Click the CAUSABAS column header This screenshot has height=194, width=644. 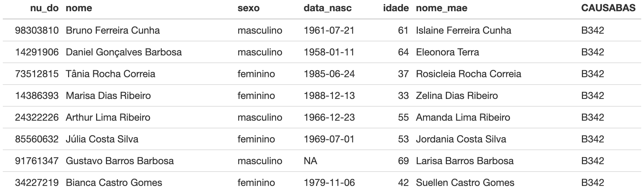tap(608, 8)
